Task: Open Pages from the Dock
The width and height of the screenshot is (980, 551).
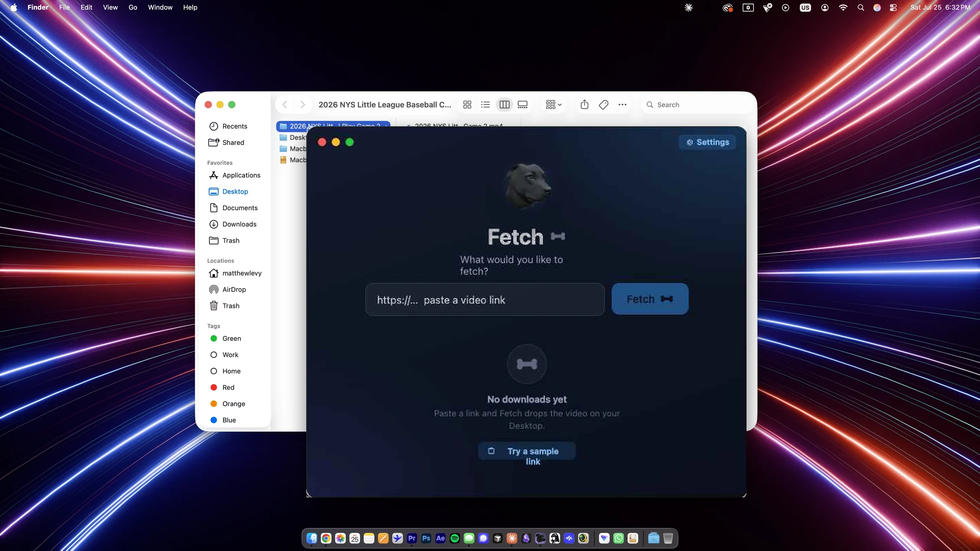Action: point(383,538)
